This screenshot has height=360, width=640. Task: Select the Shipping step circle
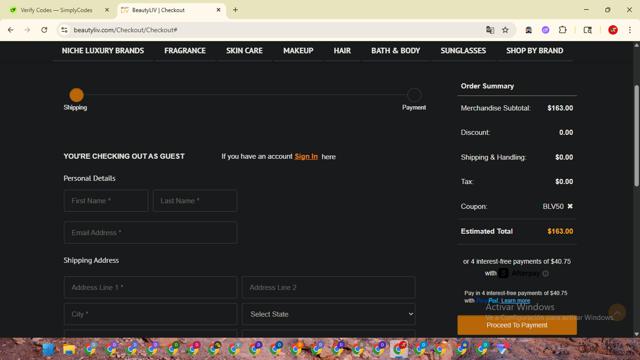(x=76, y=95)
